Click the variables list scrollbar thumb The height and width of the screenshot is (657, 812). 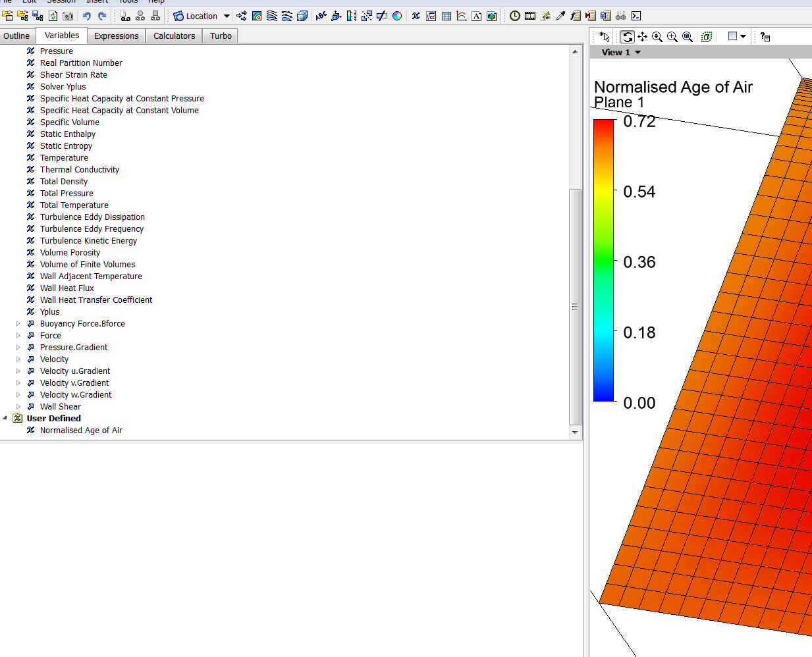coord(575,307)
